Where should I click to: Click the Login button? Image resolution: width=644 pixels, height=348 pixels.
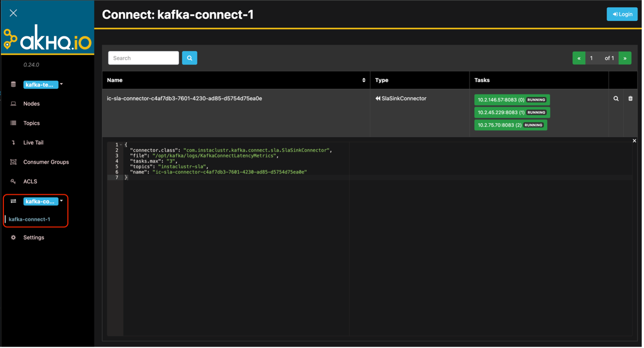[x=622, y=14]
